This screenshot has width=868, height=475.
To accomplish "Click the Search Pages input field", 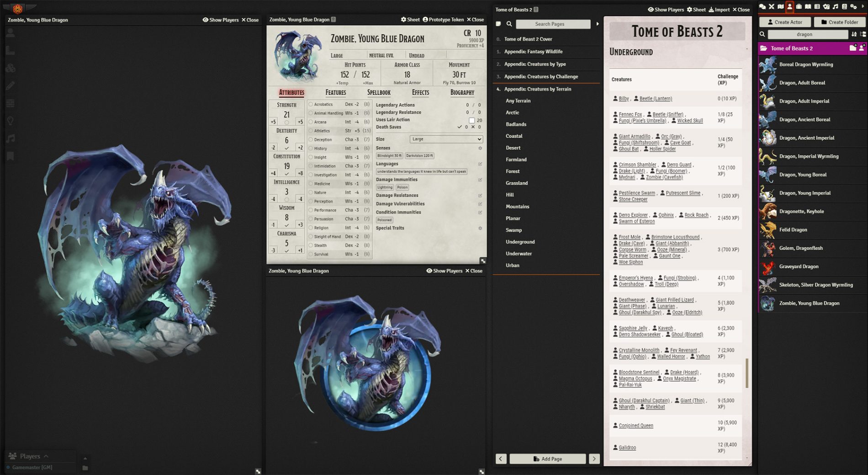I will [553, 24].
